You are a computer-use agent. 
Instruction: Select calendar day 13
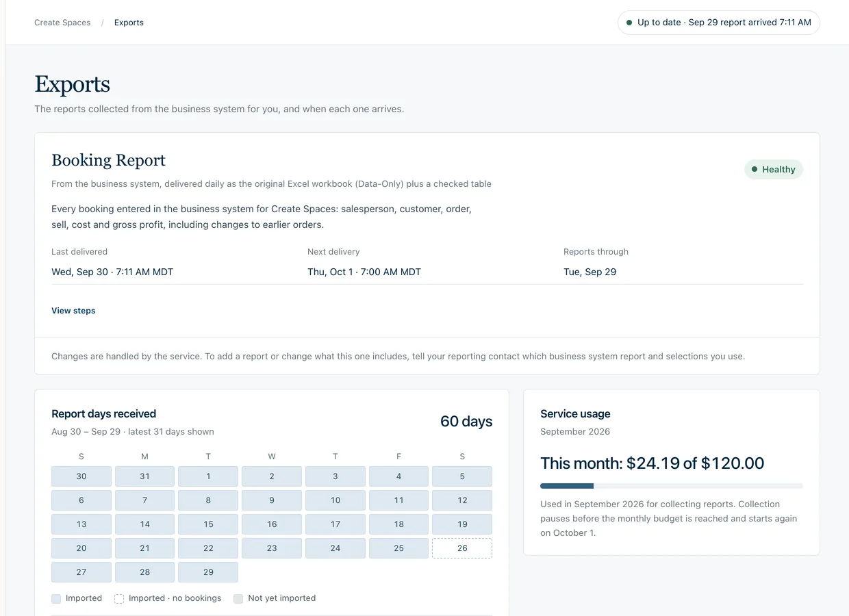[81, 524]
